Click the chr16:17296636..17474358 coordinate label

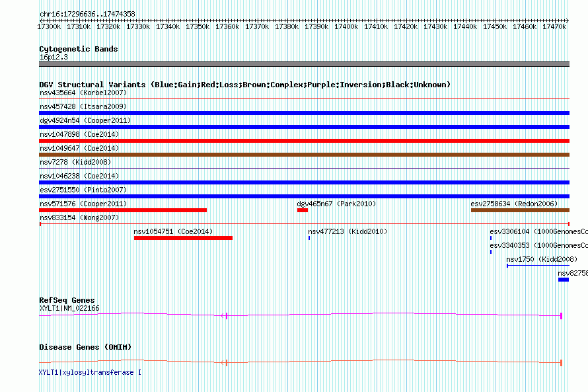[x=87, y=15]
